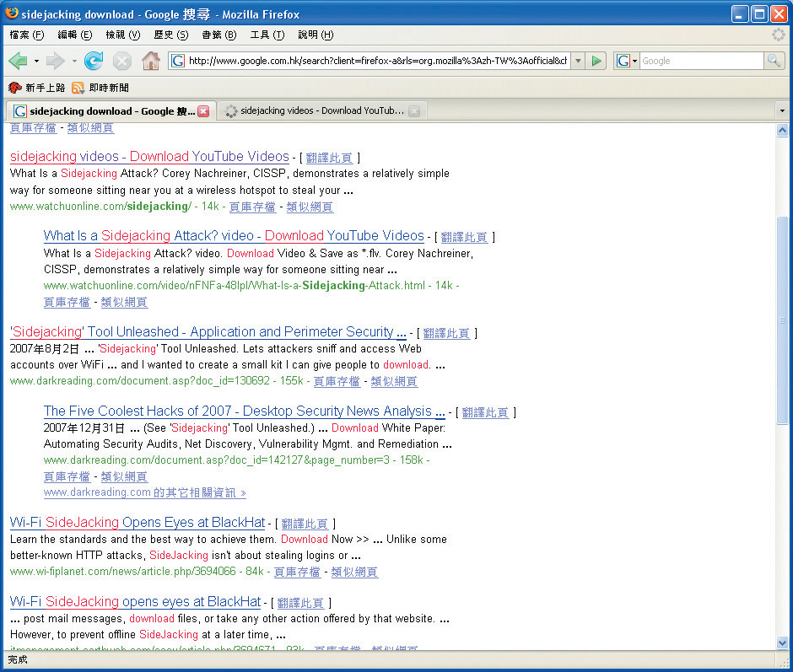The height and width of the screenshot is (672, 793).
Task: Open 類似網頁 for wi-fiplanet.com result
Action: point(354,572)
